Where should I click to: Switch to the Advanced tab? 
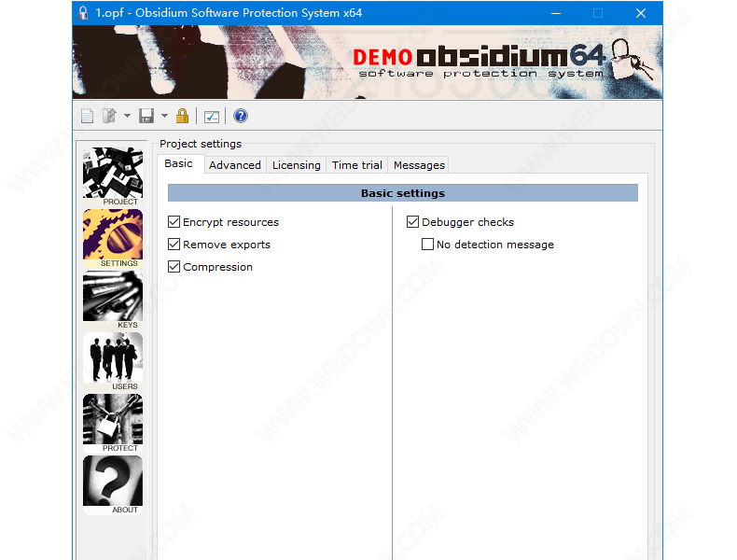point(235,165)
